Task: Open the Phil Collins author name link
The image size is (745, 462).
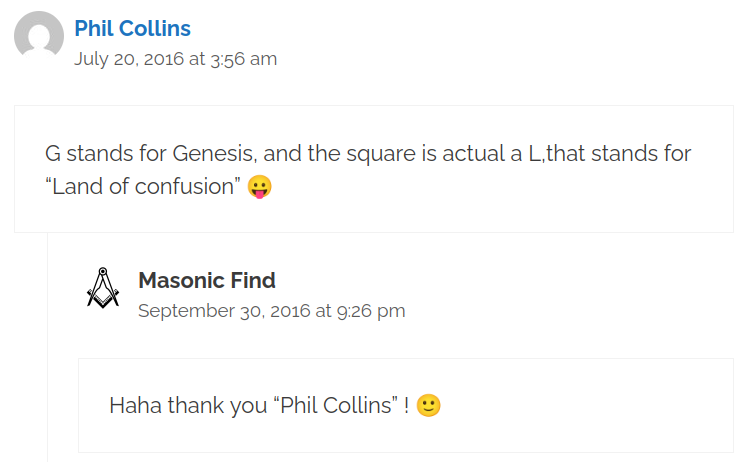Action: tap(133, 29)
